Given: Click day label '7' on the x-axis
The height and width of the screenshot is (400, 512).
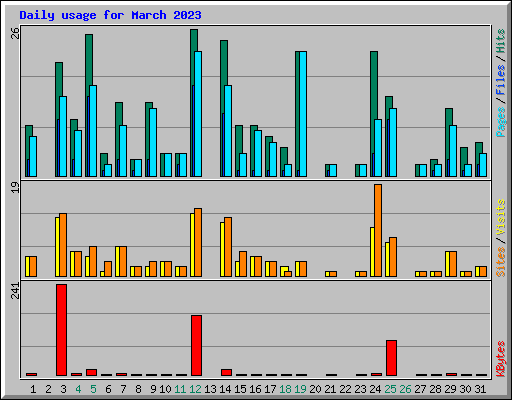Looking at the screenshot, I should click(123, 389).
